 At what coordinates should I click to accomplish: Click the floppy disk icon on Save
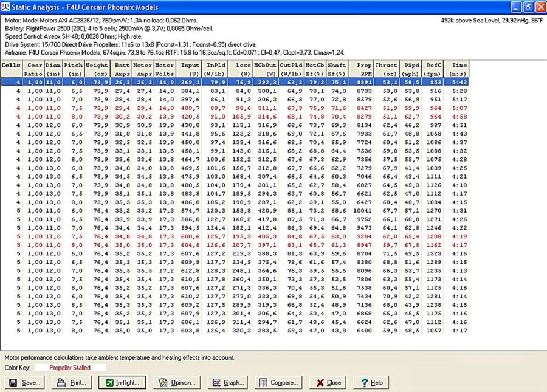pos(13,383)
